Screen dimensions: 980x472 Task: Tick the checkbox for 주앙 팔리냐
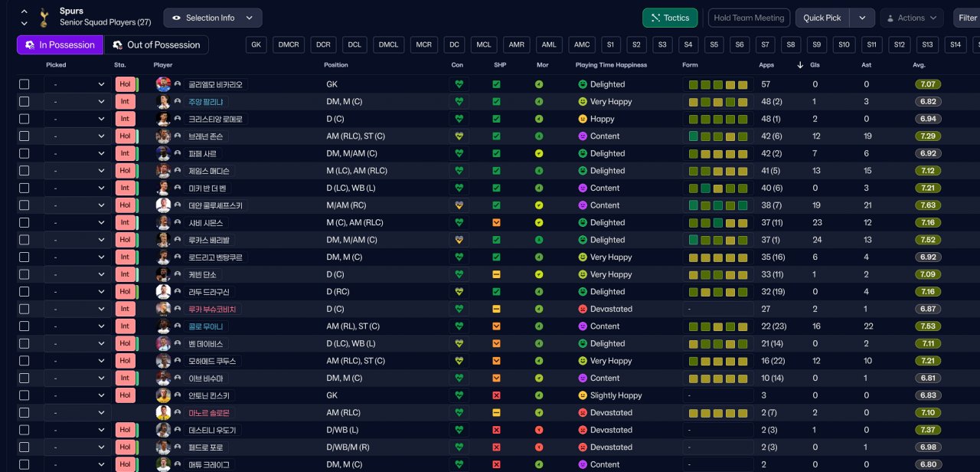coord(24,102)
